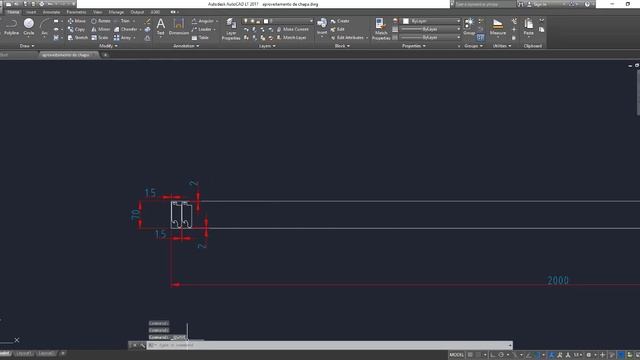
Task: Click the Copy tool
Action: pos(76,29)
